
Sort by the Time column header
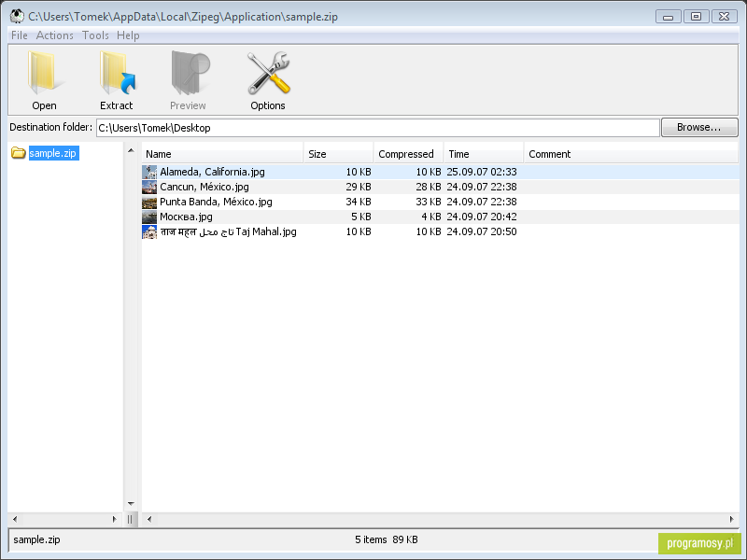[484, 154]
